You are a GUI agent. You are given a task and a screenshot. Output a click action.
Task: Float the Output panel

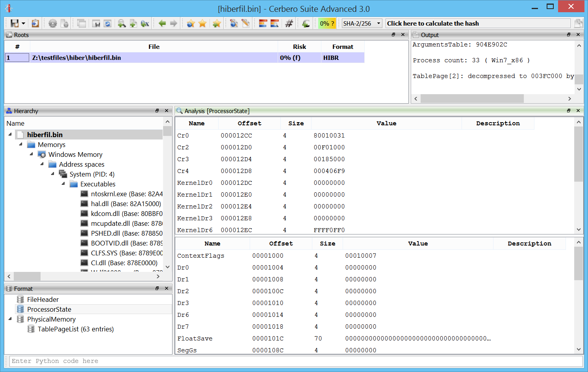569,35
